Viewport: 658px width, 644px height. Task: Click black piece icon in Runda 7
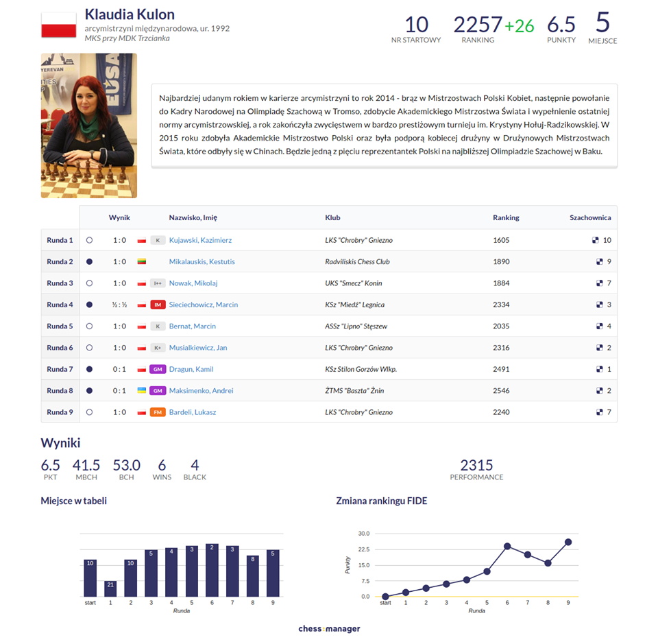pos(89,369)
